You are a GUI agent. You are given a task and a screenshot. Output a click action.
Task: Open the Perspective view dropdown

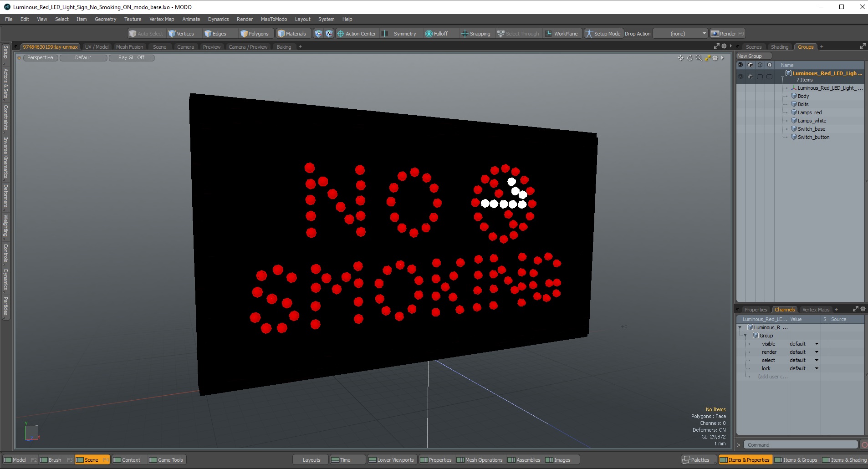click(x=40, y=58)
